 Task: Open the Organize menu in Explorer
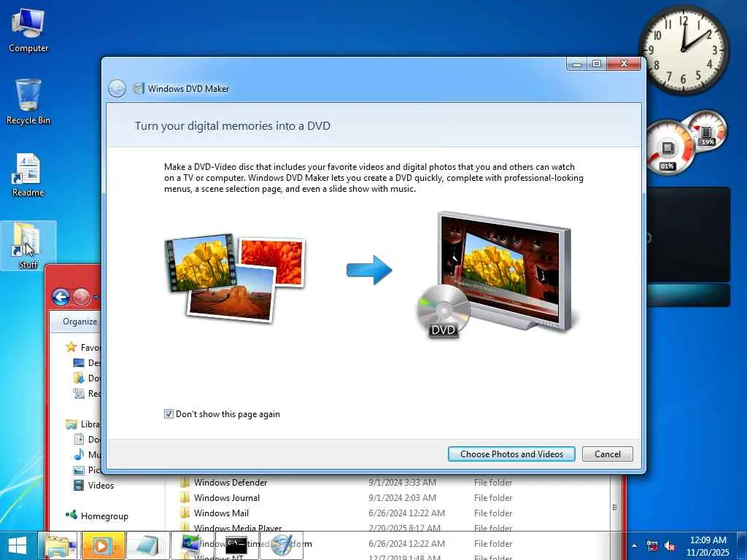(x=80, y=322)
